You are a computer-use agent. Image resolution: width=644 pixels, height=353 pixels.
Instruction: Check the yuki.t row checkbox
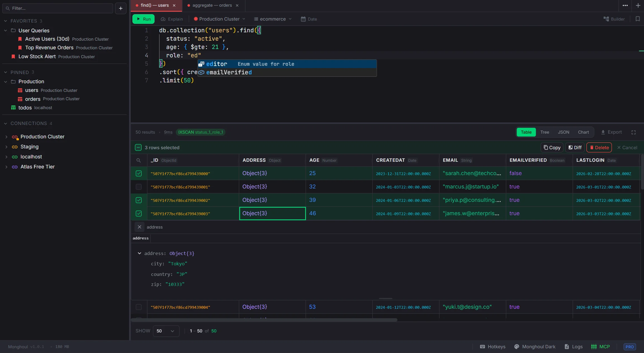click(139, 307)
